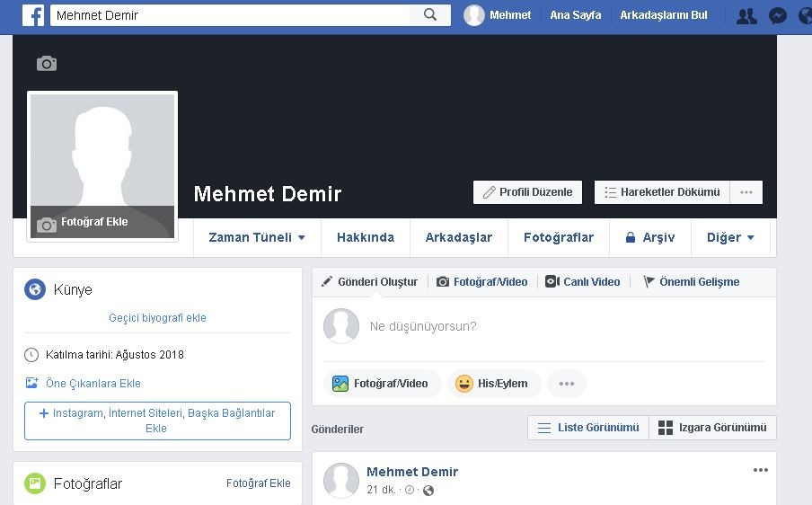This screenshot has width=812, height=505.
Task: Click Geçici biyografi ekle link
Action: (157, 317)
